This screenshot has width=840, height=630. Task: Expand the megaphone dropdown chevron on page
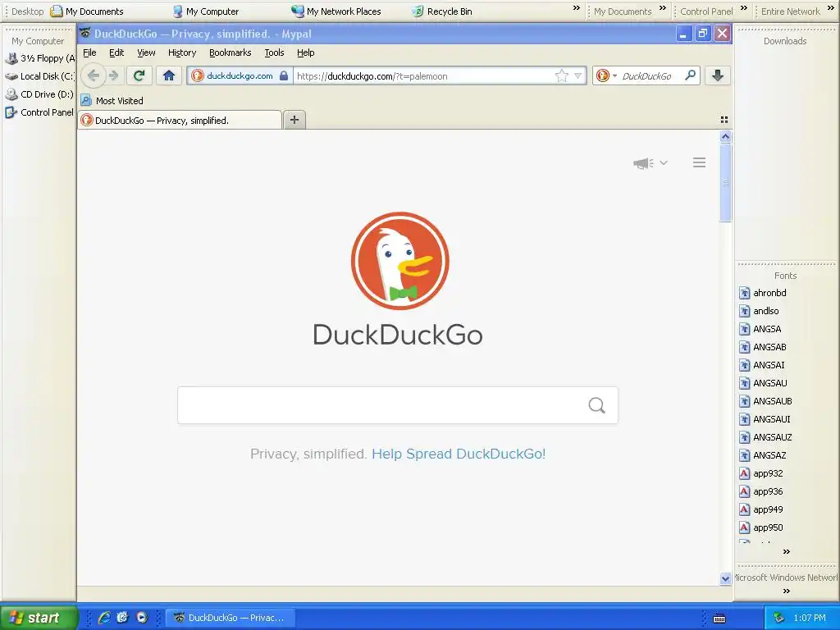click(x=663, y=163)
